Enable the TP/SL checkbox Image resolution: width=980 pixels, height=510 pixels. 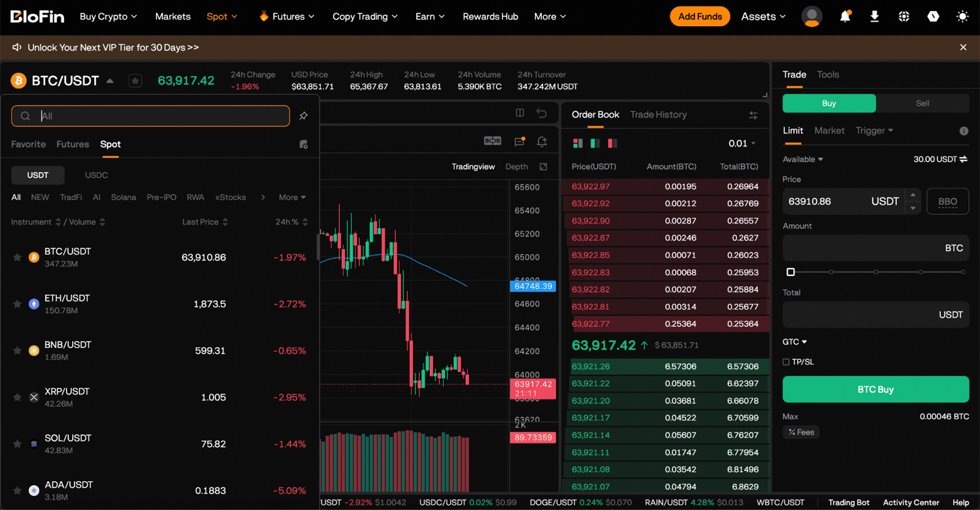786,362
